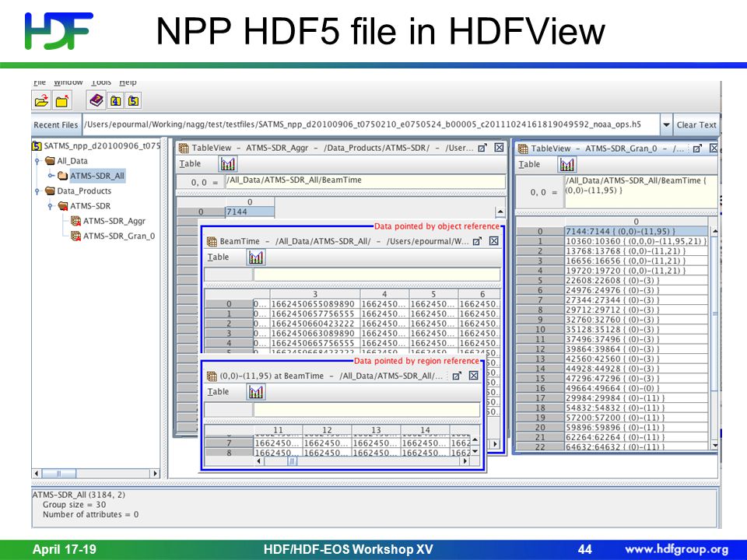Open file using the toolbar folder icon
Image resolution: width=747 pixels, height=560 pixels.
[x=42, y=101]
